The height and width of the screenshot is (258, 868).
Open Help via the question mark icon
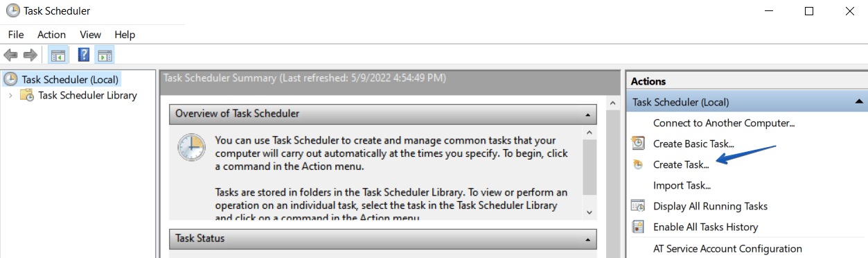[84, 55]
